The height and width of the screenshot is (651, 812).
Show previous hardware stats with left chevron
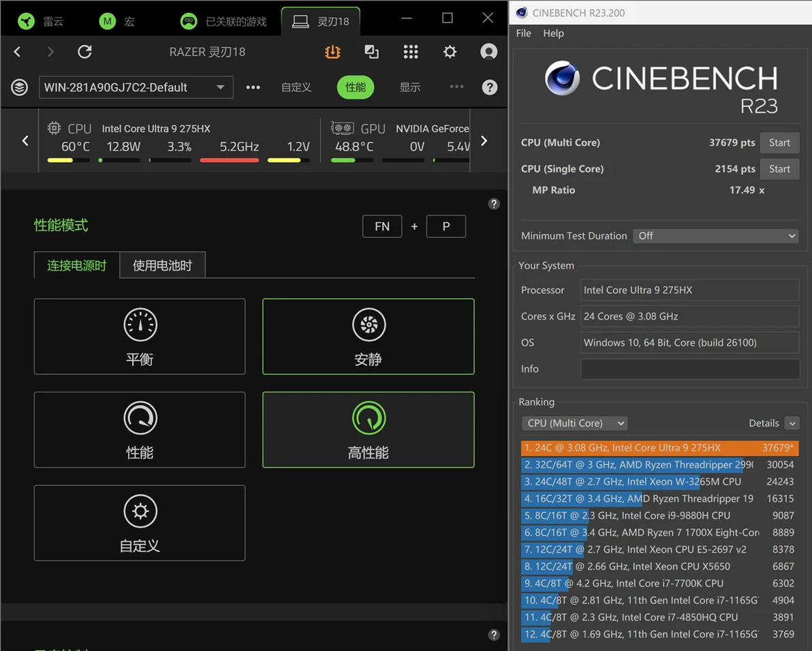[25, 140]
